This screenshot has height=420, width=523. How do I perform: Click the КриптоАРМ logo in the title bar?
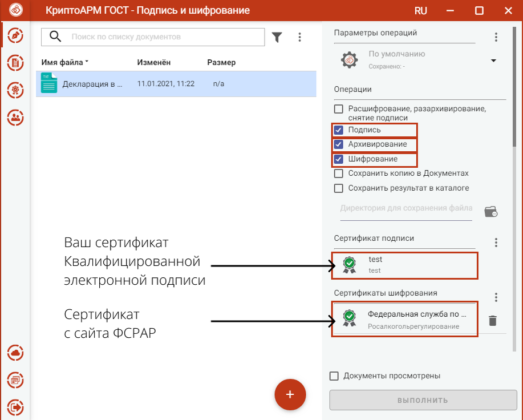coord(15,10)
